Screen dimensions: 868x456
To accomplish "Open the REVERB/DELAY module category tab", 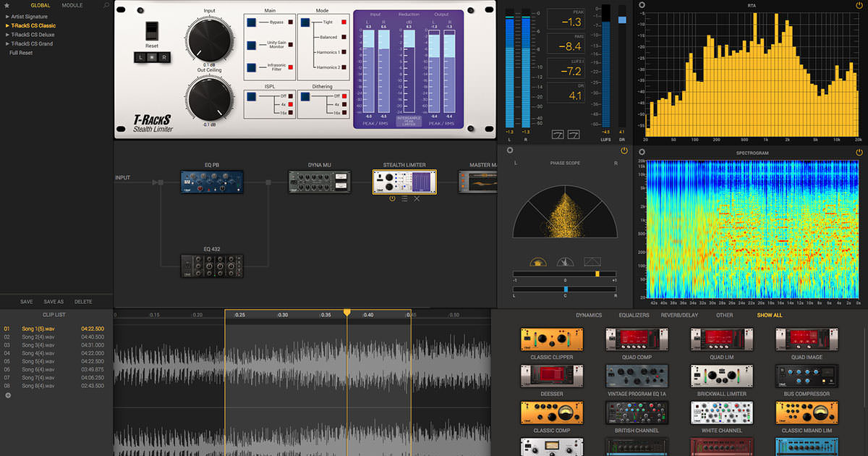I will (x=681, y=316).
